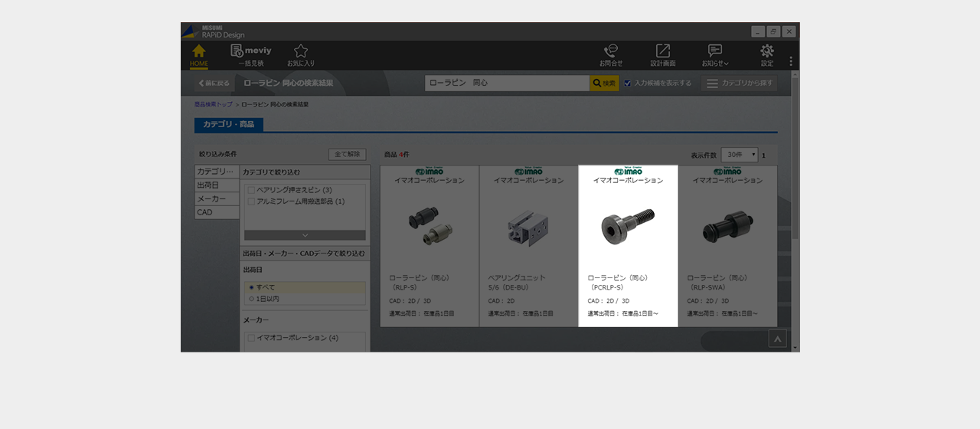Screen dimensions: 980x429
Task: Check アルミフレーム用搬送部品 category filter
Action: (251, 201)
